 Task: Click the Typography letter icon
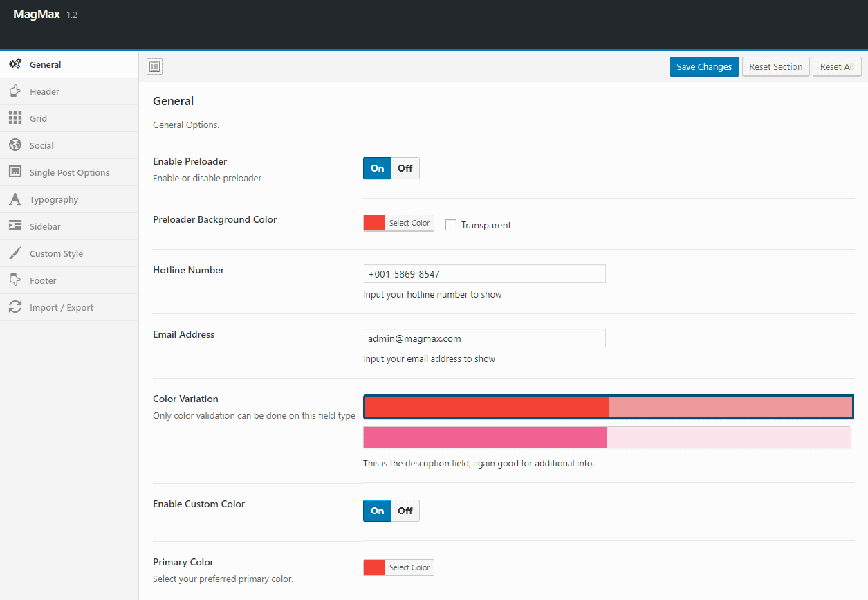15,199
